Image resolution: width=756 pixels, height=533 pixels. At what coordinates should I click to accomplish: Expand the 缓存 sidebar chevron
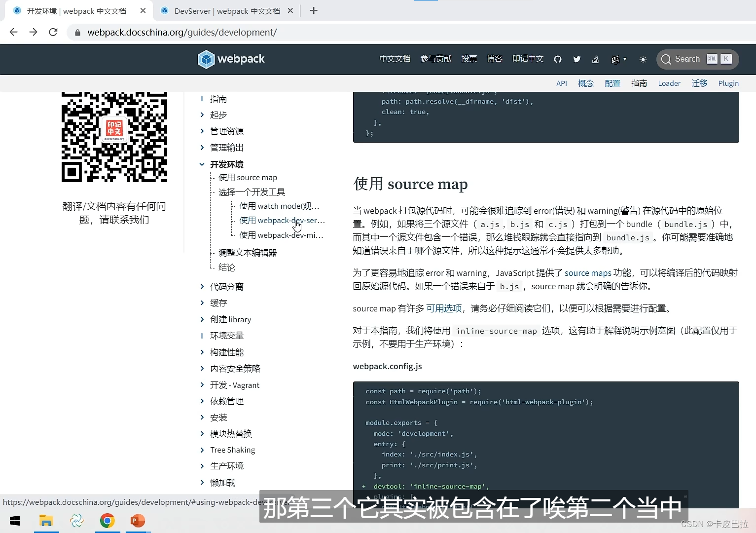(202, 303)
